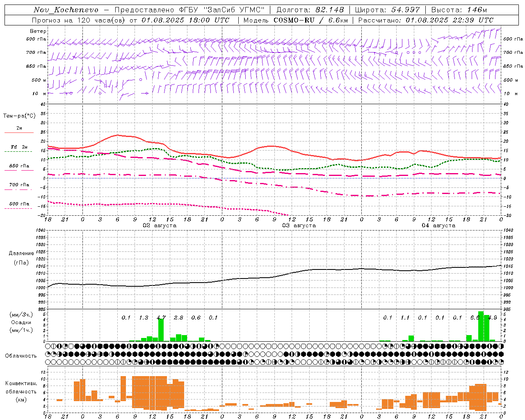
Task: Select the 'Модель COSMO-RU / 6.6км' entry
Action: 296,20
